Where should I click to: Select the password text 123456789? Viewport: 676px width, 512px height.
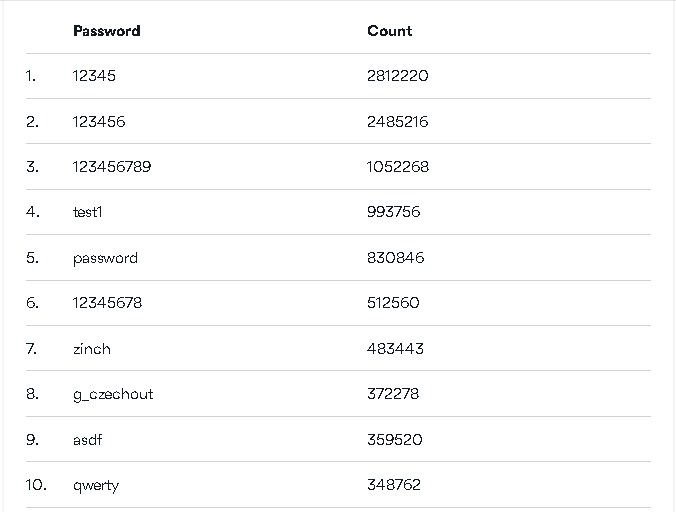pyautogui.click(x=112, y=167)
